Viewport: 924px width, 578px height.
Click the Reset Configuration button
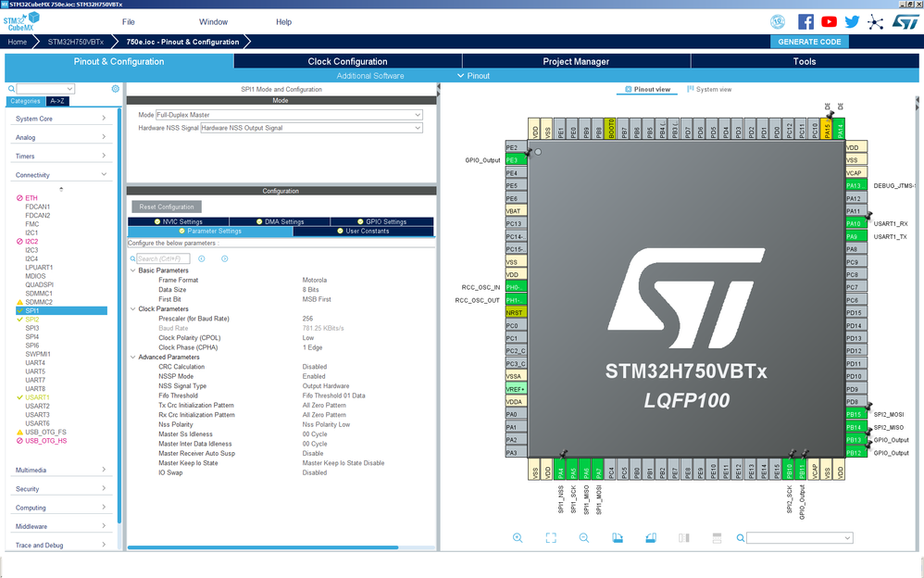[x=167, y=207]
